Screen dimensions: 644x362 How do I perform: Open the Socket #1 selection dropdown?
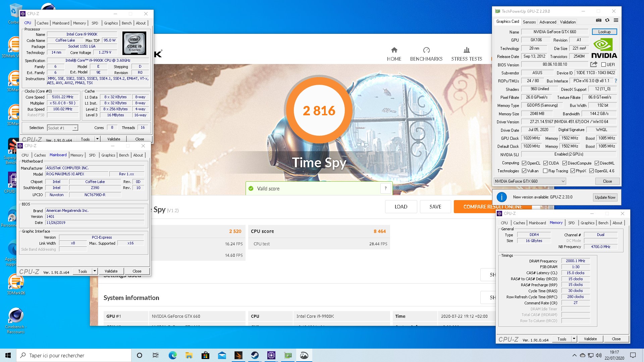pyautogui.click(x=62, y=128)
